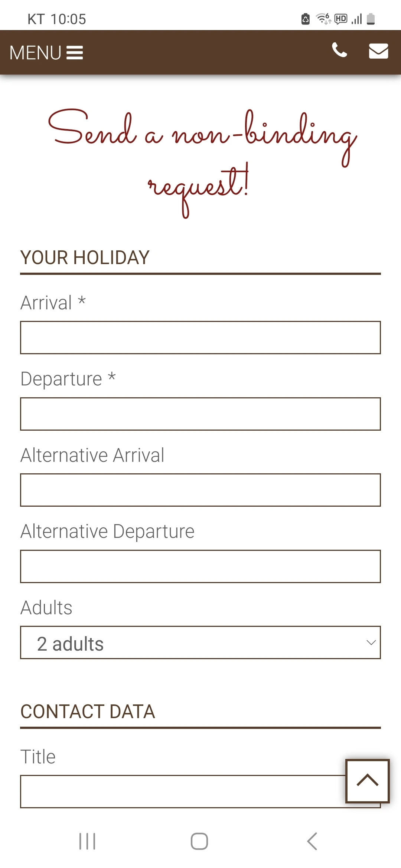Tap the email envelope icon
The width and height of the screenshot is (401, 868).
click(378, 51)
